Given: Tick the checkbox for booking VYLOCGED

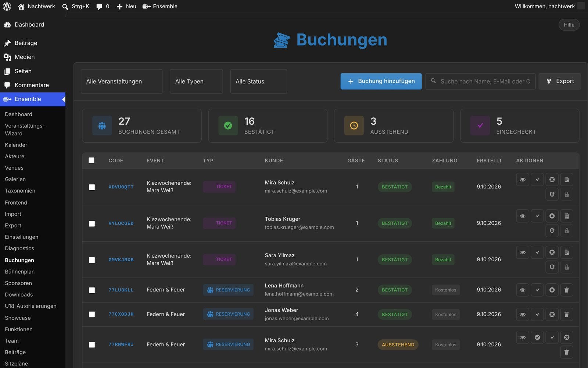Looking at the screenshot, I should (92, 224).
